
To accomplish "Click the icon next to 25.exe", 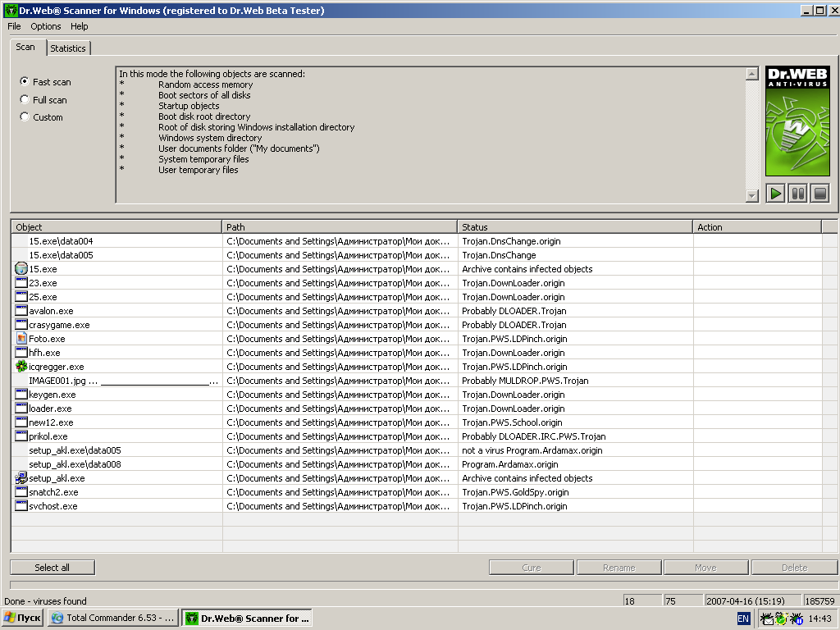I will (x=21, y=297).
